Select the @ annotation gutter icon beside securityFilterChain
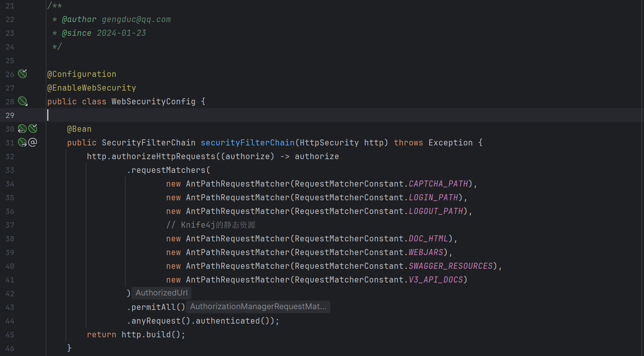The width and height of the screenshot is (644, 356). tap(33, 142)
